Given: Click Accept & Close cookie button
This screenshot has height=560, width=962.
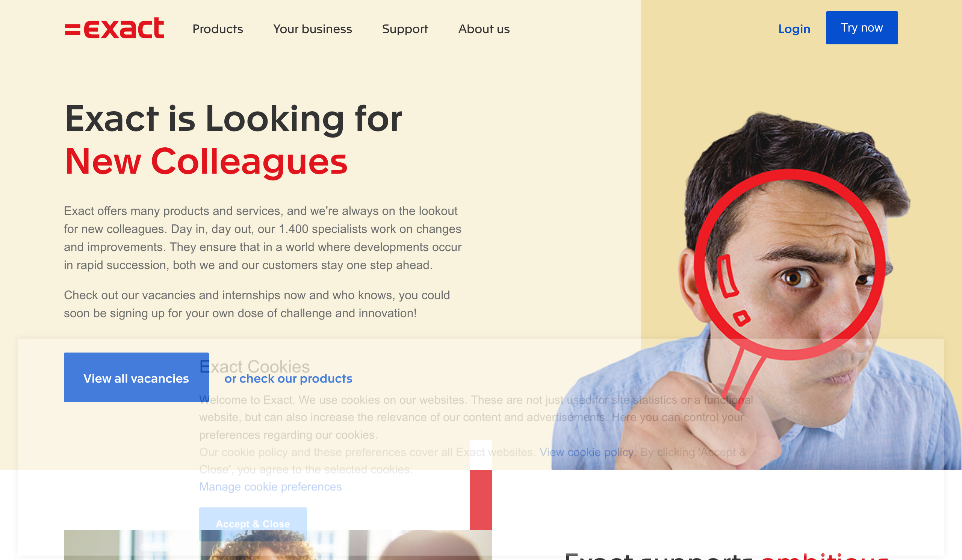Looking at the screenshot, I should [253, 523].
